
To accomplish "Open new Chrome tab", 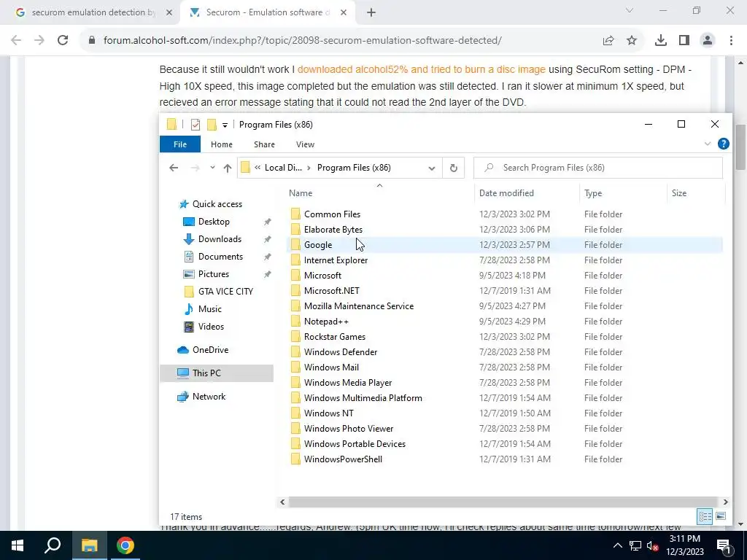I will [x=371, y=13].
